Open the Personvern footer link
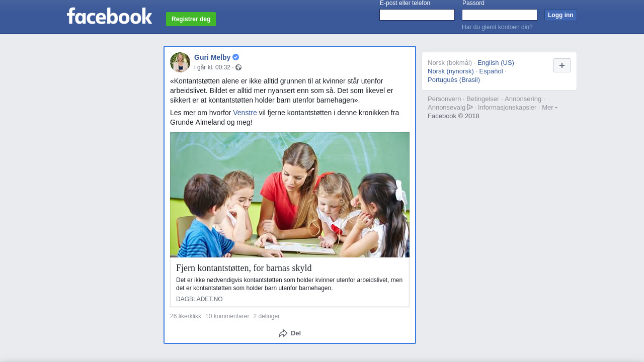644x362 pixels. [x=444, y=99]
